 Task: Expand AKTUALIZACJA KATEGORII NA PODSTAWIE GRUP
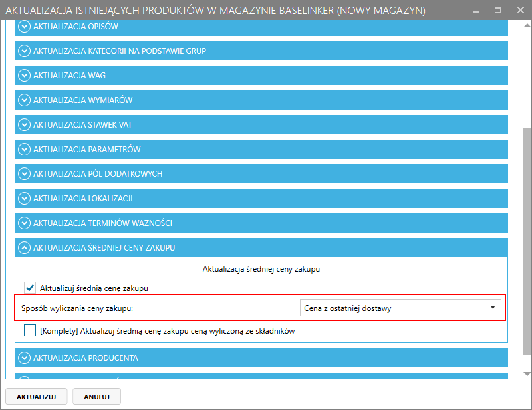(x=261, y=51)
